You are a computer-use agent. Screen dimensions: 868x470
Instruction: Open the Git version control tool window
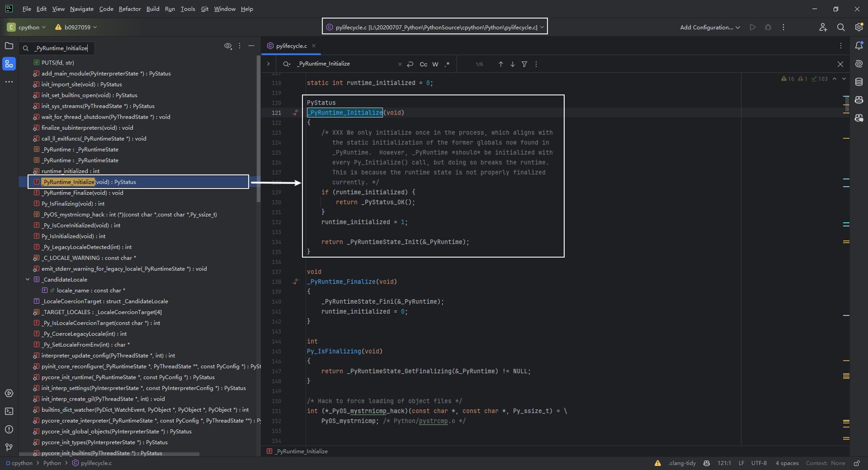coord(9,447)
